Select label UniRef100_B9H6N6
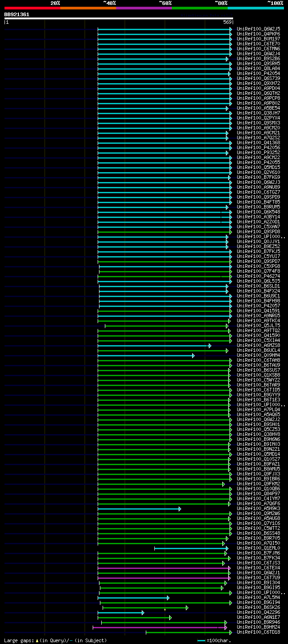 258,439
